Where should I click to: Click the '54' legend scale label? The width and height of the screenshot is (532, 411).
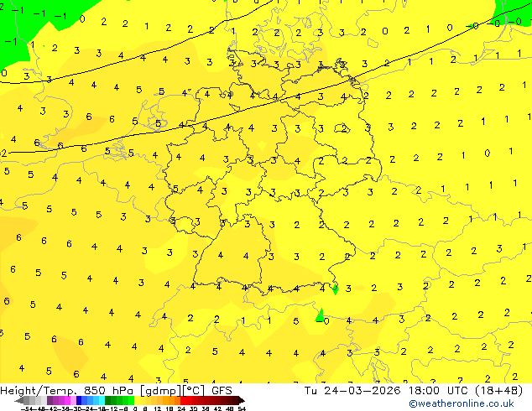[x=242, y=408]
